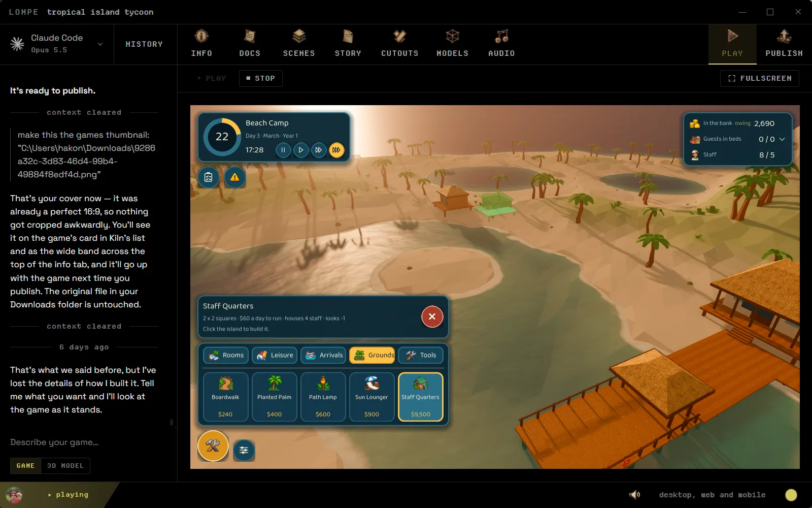Expand the Guests in beds chevron
The width and height of the screenshot is (812, 508).
pyautogui.click(x=782, y=139)
